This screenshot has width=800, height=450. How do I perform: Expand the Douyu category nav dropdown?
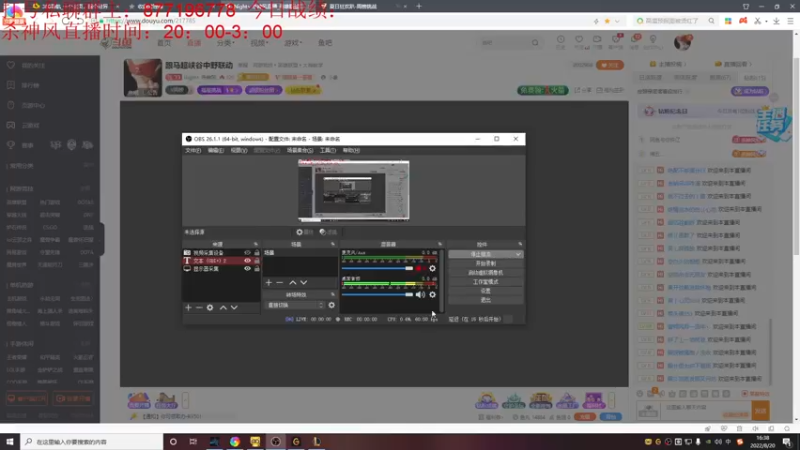(x=225, y=43)
